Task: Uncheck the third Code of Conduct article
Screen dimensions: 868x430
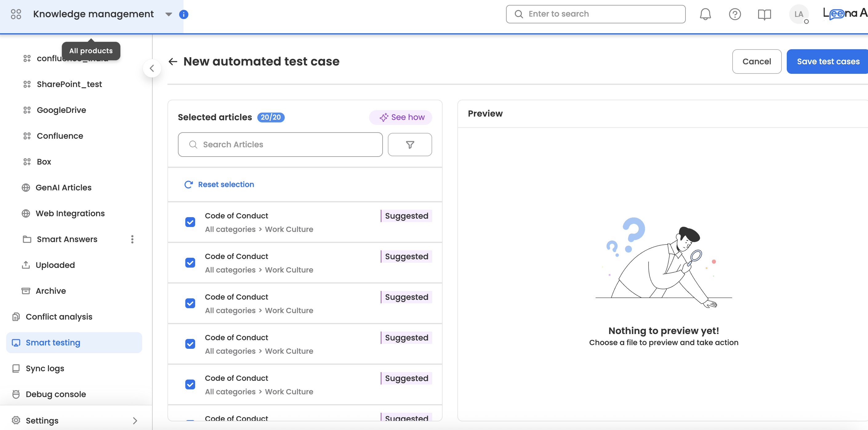Action: [x=190, y=303]
